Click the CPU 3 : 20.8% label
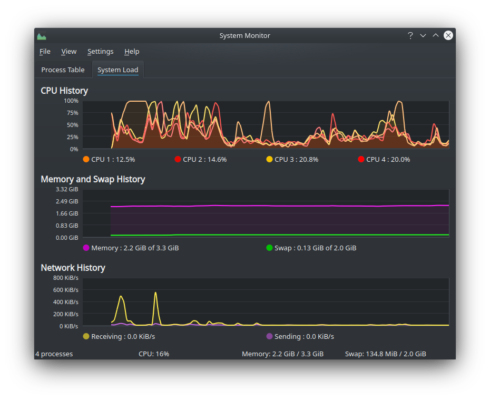The height and width of the screenshot is (400, 490). [296, 159]
